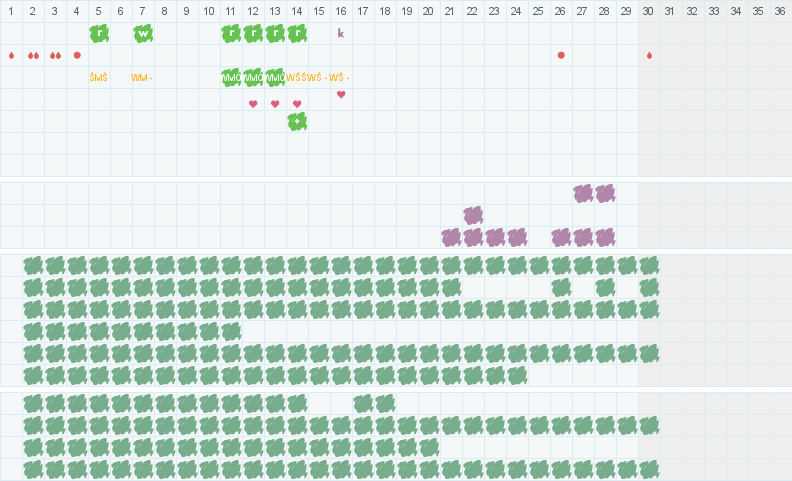Viewport: 792px width, 481px height.
Task: Select the day 18 column header
Action: point(385,11)
